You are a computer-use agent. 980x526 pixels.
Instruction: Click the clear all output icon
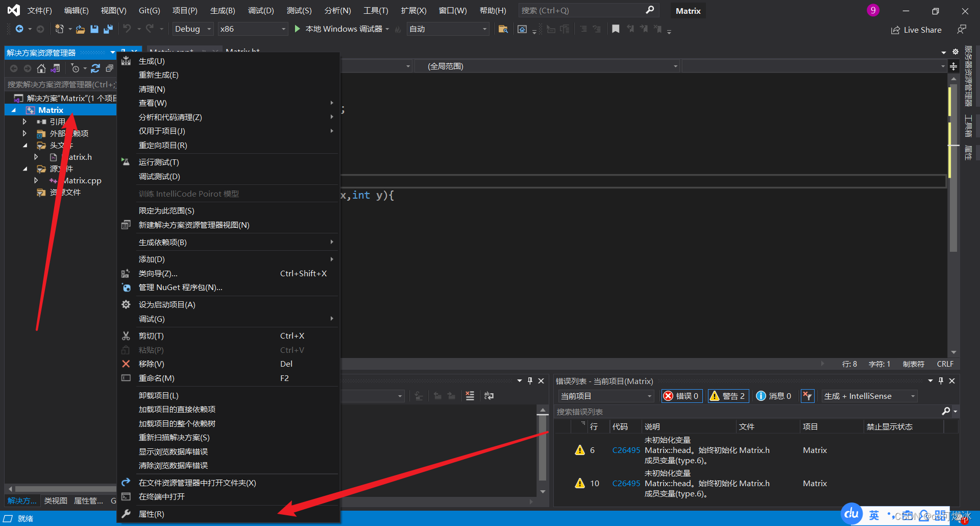[x=470, y=396]
